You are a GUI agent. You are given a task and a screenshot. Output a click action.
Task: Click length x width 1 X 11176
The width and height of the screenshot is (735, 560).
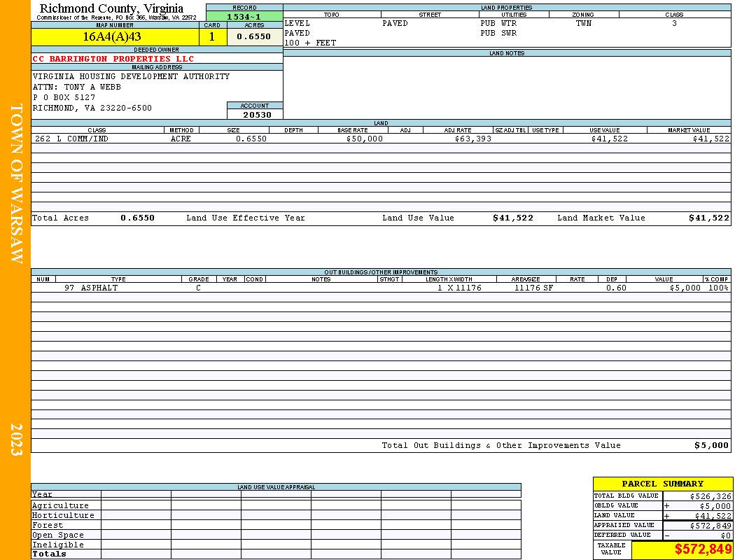[x=459, y=288]
